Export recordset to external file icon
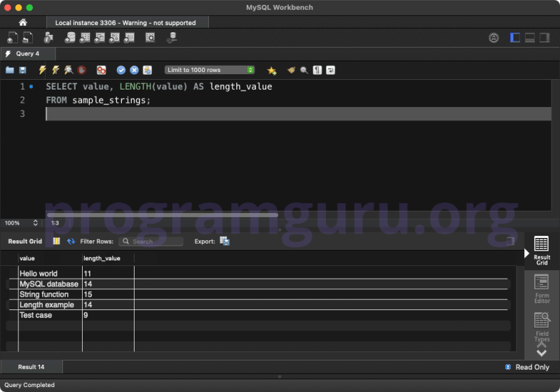 pos(225,241)
